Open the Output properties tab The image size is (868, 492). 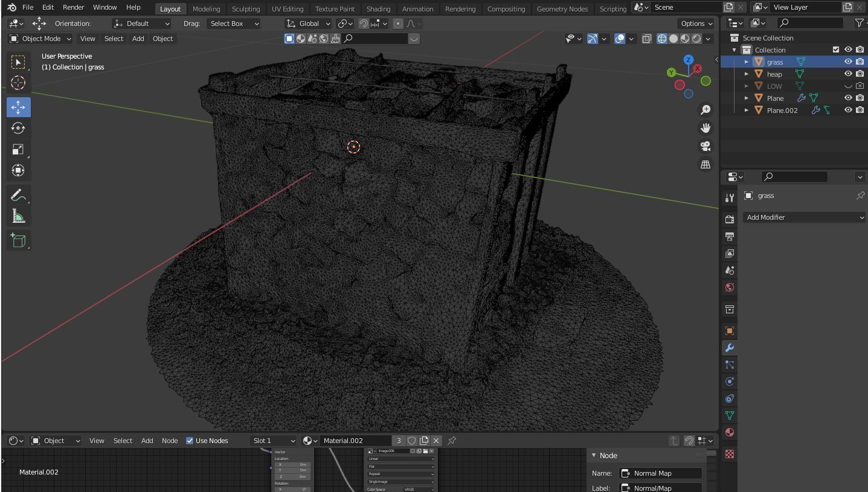730,236
